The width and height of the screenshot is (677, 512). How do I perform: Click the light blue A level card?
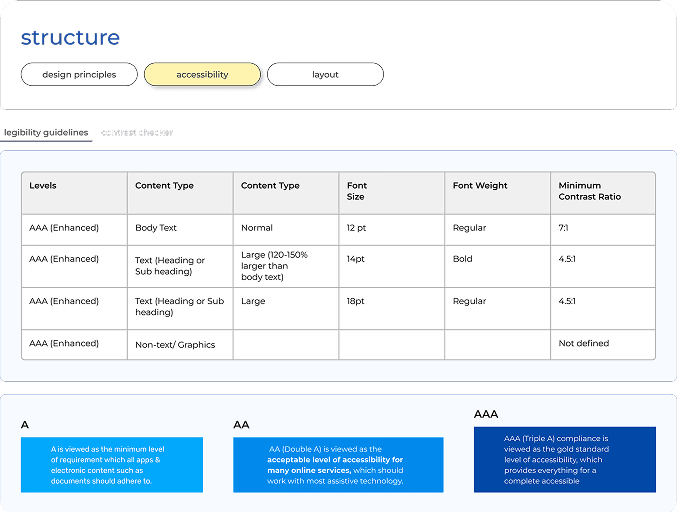[112, 465]
